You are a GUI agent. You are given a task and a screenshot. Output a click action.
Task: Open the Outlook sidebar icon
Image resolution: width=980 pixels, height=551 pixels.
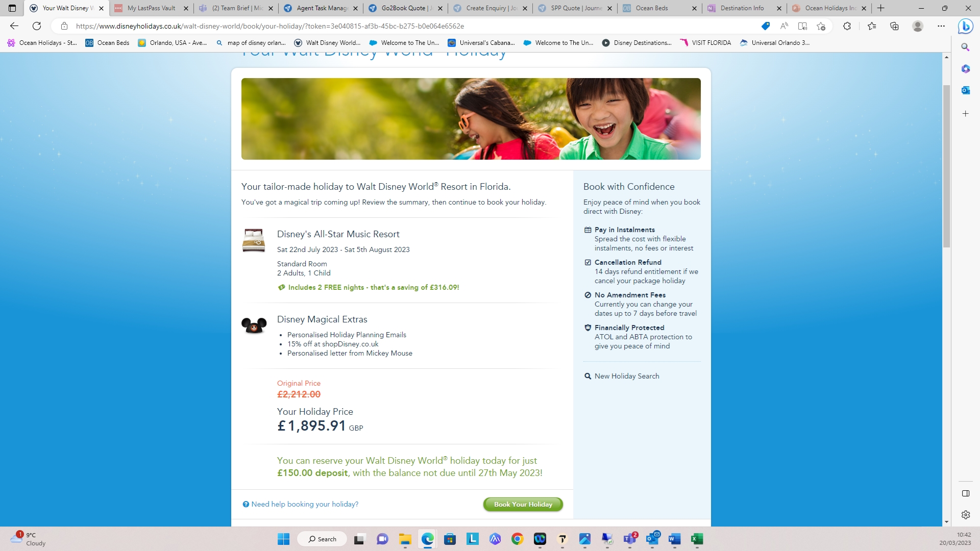965,90
